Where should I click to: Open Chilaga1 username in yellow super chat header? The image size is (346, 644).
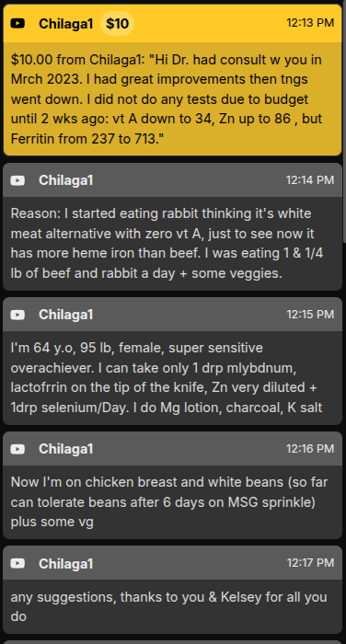click(65, 24)
